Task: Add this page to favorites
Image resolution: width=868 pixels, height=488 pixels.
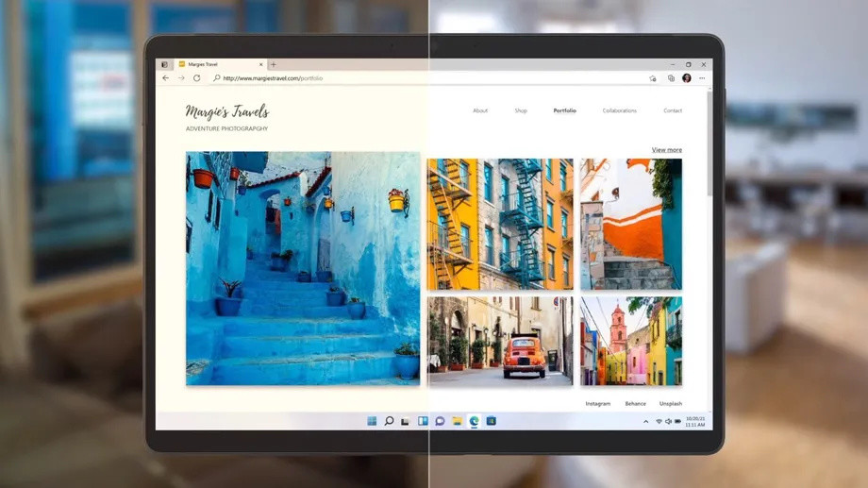Action: click(x=653, y=78)
